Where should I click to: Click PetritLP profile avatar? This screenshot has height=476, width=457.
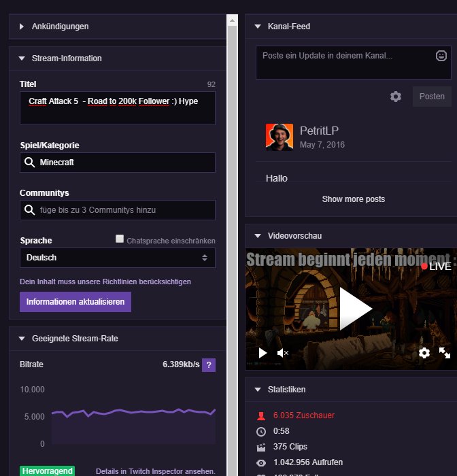[280, 137]
